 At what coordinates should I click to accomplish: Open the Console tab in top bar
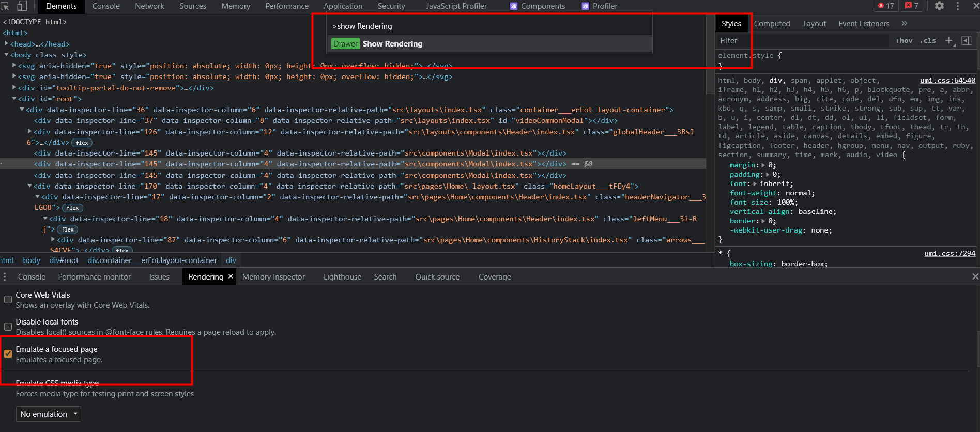coord(106,6)
